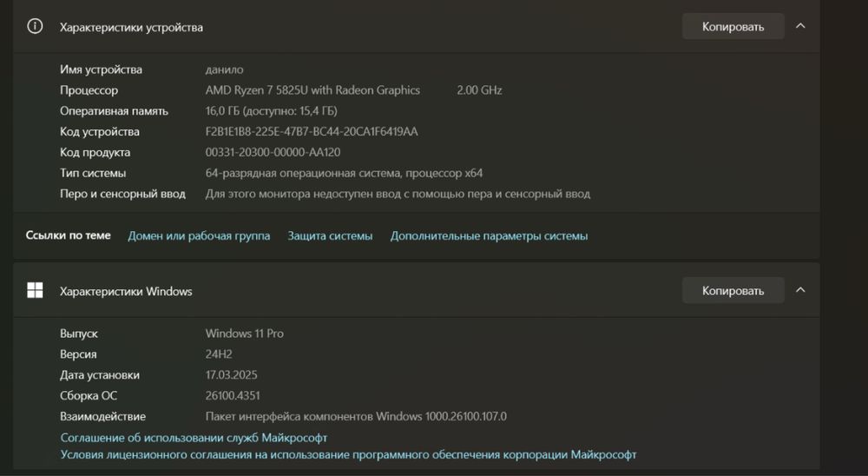
Task: Select the 16,0 ГБ memory value
Action: tap(271, 111)
